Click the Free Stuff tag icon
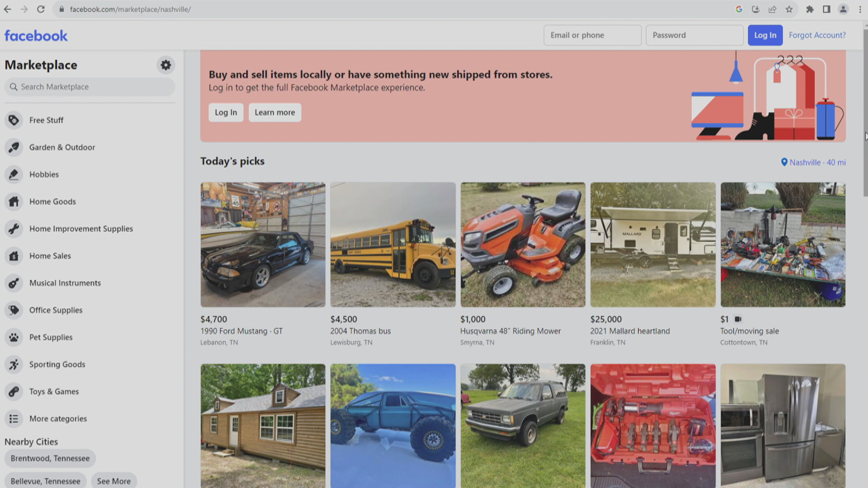The height and width of the screenshot is (488, 868). coord(14,120)
